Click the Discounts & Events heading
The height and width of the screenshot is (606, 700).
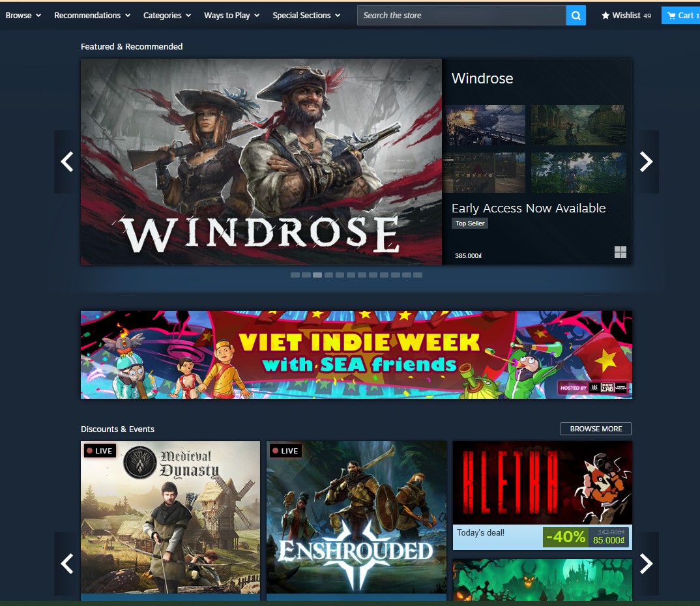(117, 429)
